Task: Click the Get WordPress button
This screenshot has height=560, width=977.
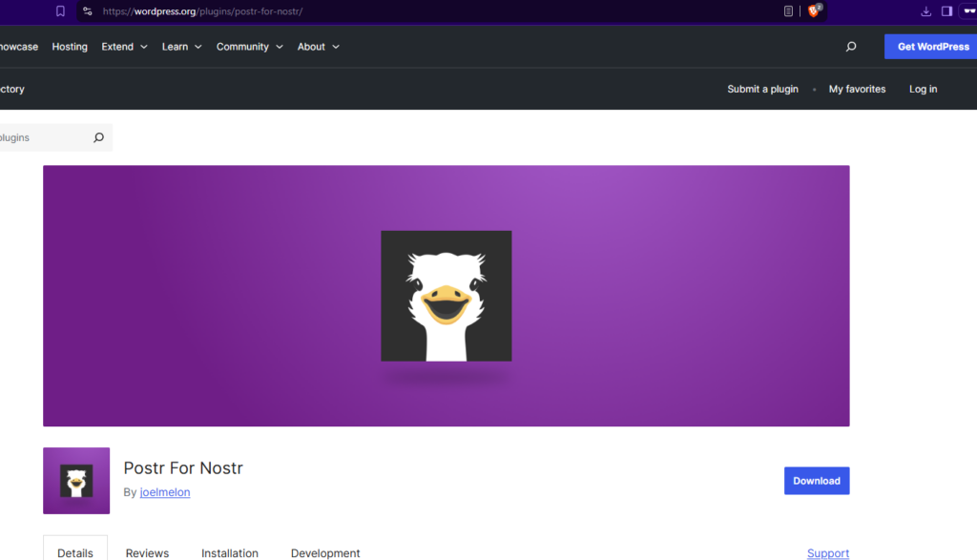Action: point(930,46)
